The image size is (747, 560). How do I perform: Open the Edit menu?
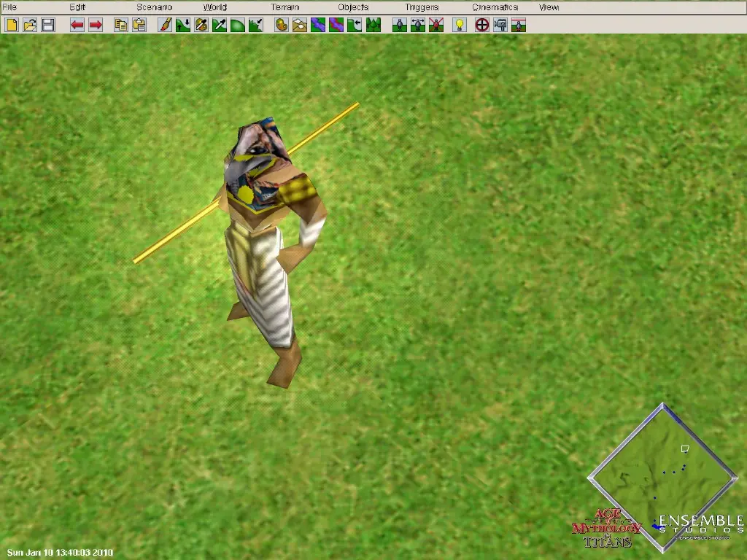click(x=77, y=7)
